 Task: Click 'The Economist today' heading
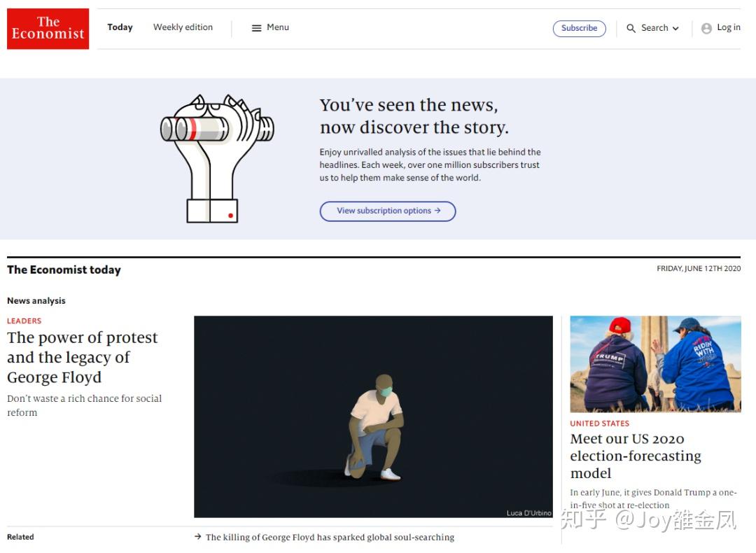point(64,270)
